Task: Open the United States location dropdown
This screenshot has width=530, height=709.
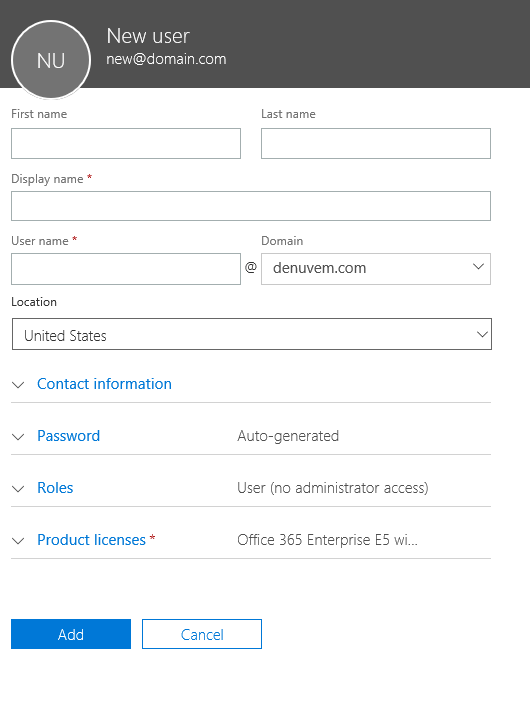Action: [252, 334]
